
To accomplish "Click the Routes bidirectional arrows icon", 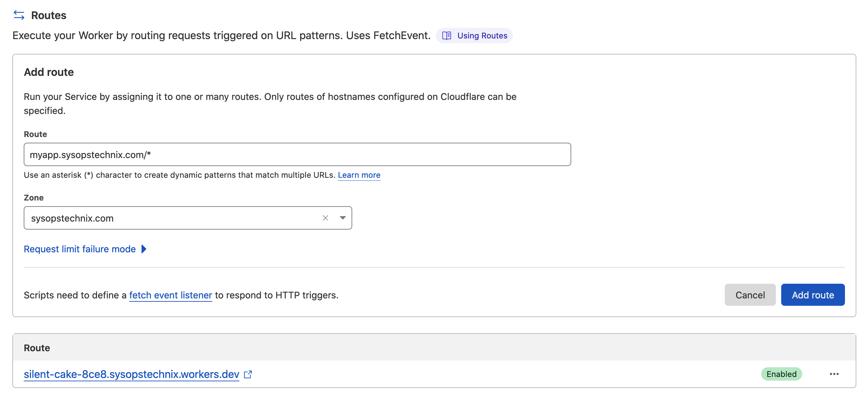I will (19, 15).
